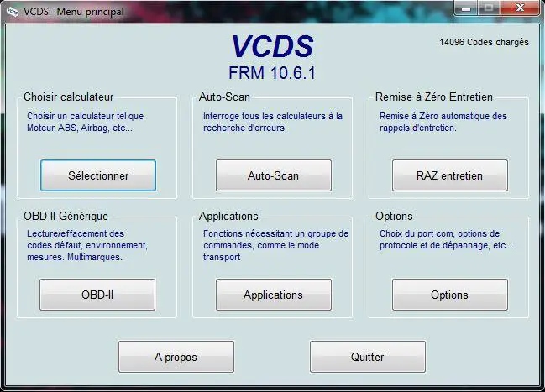Click 'Choix du port com' description text
Image resolution: width=545 pixels, height=392 pixels.
pos(446,239)
